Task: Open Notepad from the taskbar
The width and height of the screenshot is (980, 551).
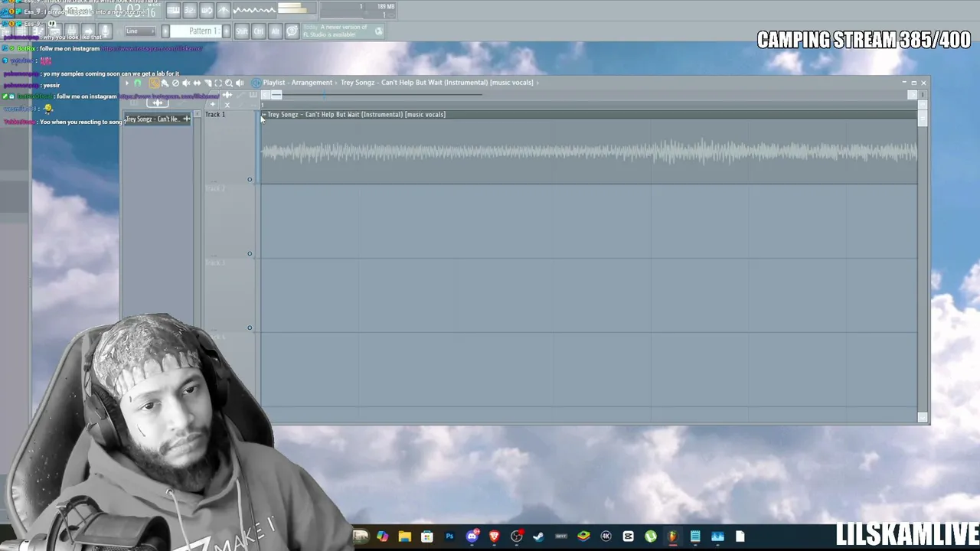Action: tap(695, 536)
